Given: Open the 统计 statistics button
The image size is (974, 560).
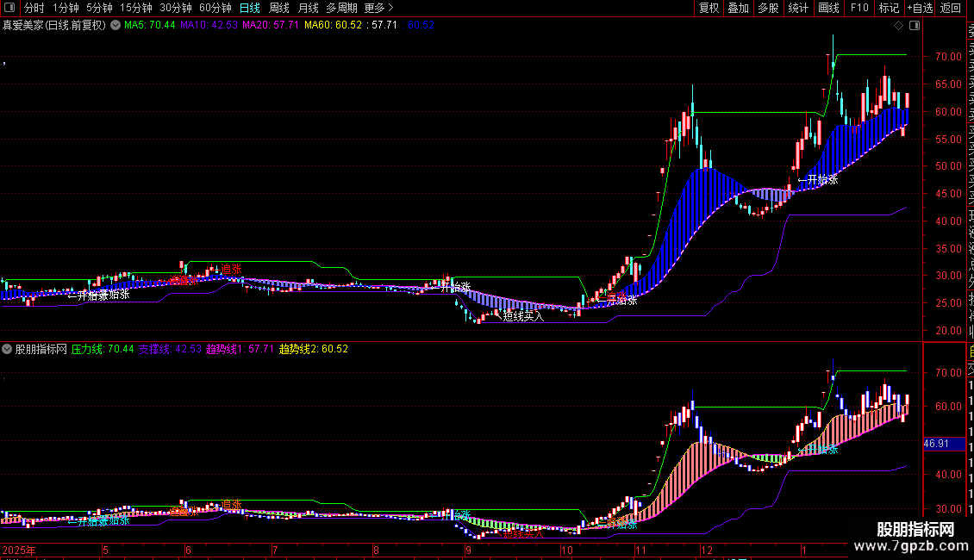Looking at the screenshot, I should coord(798,8).
